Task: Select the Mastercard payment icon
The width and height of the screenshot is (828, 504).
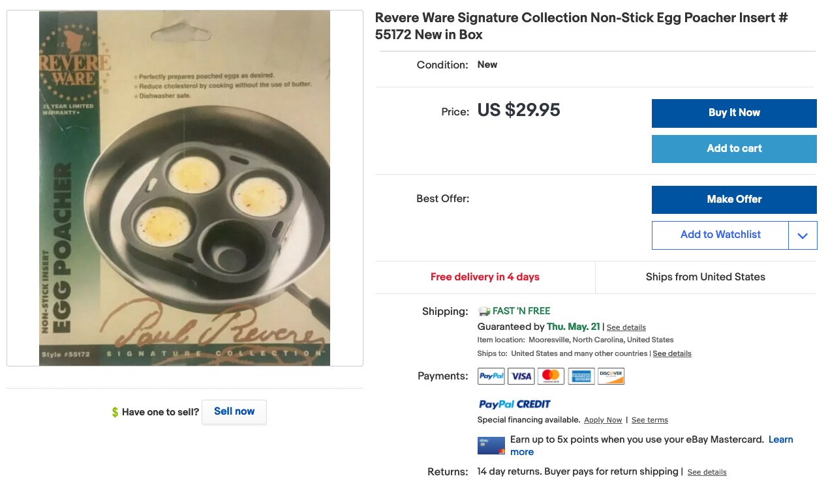Action: (x=551, y=376)
